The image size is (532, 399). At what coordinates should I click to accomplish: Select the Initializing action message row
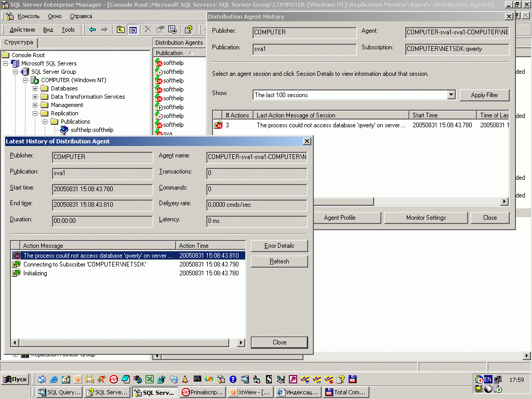(128, 273)
